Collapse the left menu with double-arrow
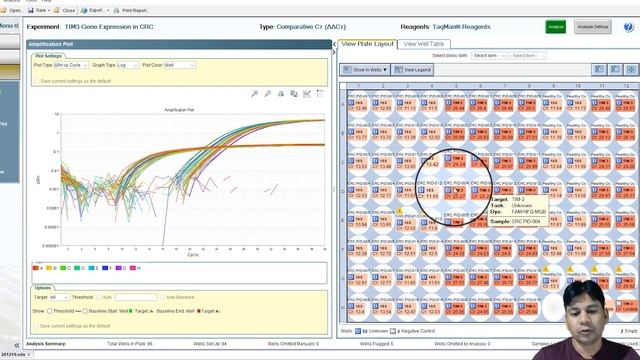The width and height of the screenshot is (640, 360). (x=17, y=26)
